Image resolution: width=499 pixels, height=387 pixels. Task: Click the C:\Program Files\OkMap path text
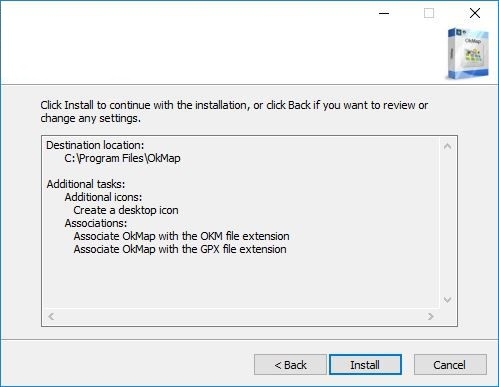pos(122,158)
